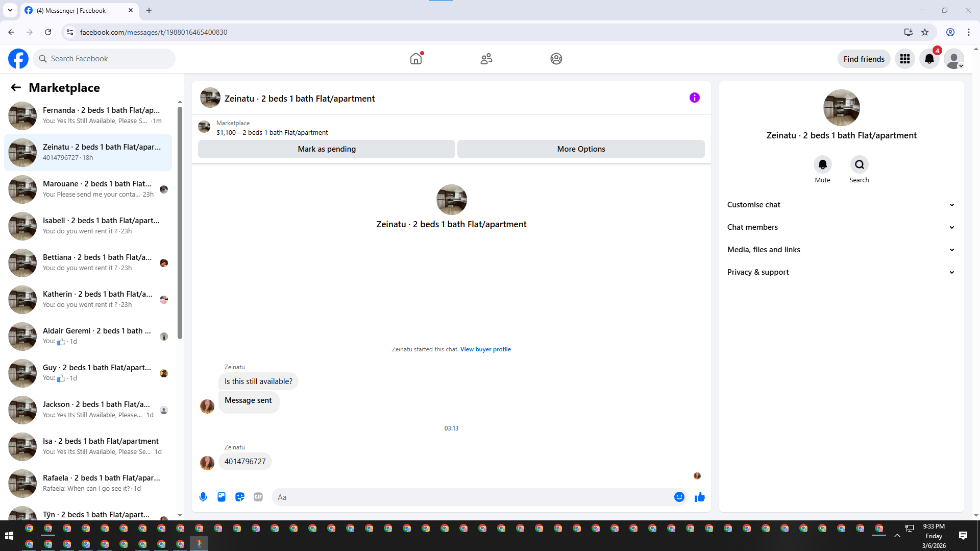
Task: Attach a photo using the image icon
Action: click(222, 497)
